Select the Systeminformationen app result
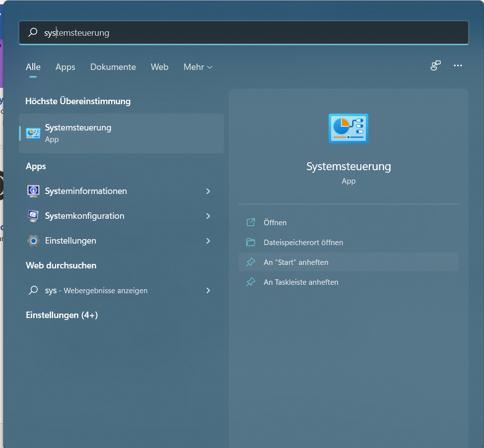Viewport: 484px width, 448px height. pyautogui.click(x=121, y=191)
